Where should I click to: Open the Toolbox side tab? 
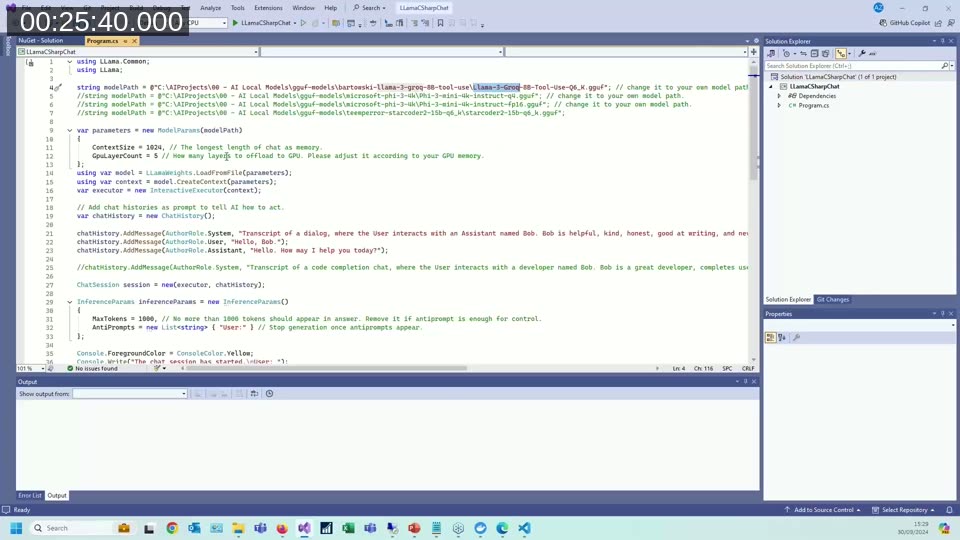click(x=8, y=47)
